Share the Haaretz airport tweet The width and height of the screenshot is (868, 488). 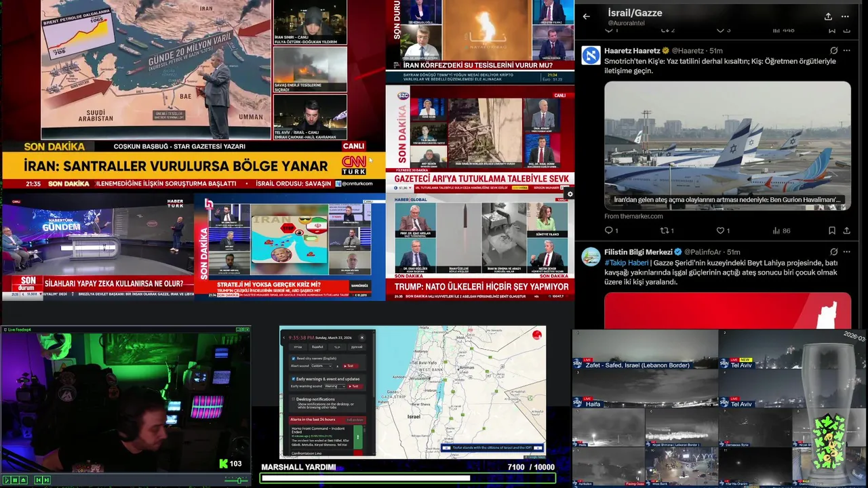coord(846,230)
